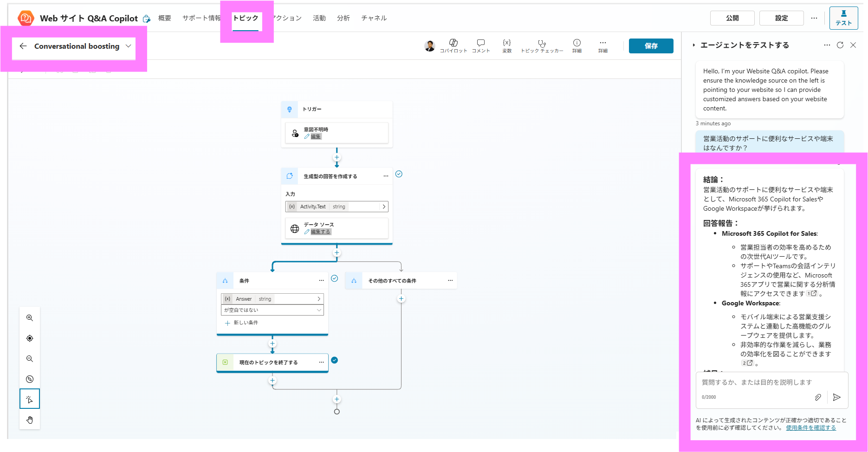This screenshot has width=868, height=452.
Task: Click the 公開 publish button
Action: [x=732, y=18]
